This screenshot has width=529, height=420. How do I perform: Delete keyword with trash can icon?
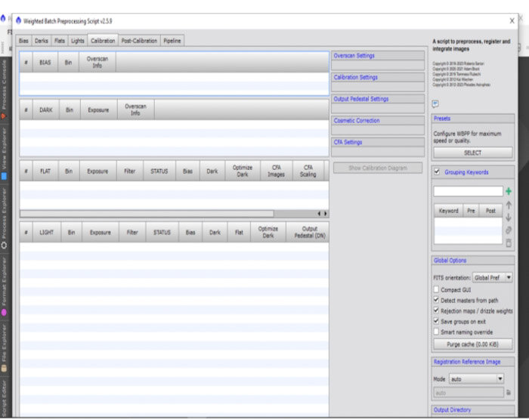pos(509,242)
